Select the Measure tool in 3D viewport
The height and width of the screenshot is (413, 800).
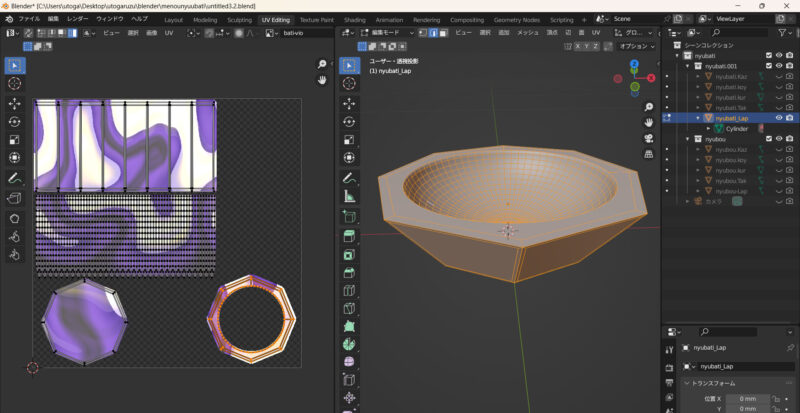click(x=349, y=197)
